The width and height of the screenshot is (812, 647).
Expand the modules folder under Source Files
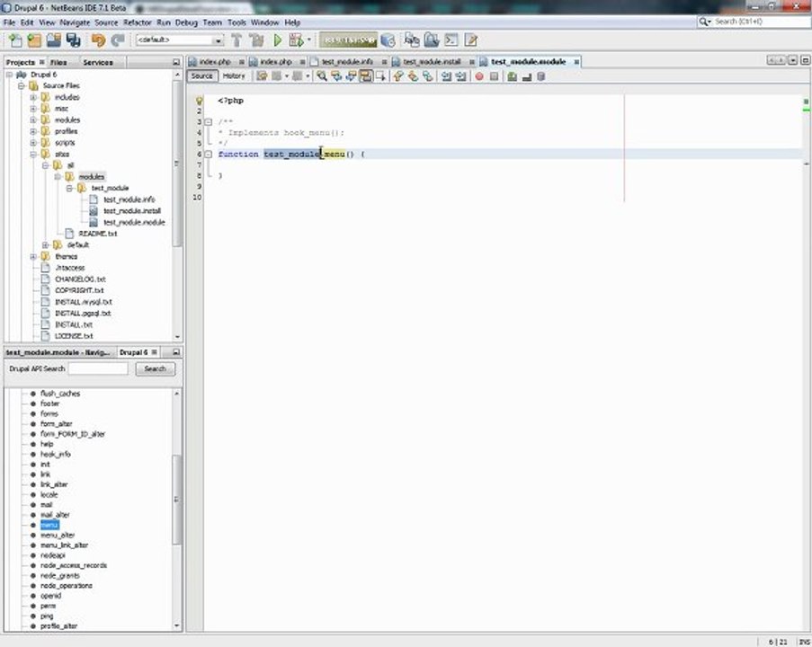click(33, 120)
